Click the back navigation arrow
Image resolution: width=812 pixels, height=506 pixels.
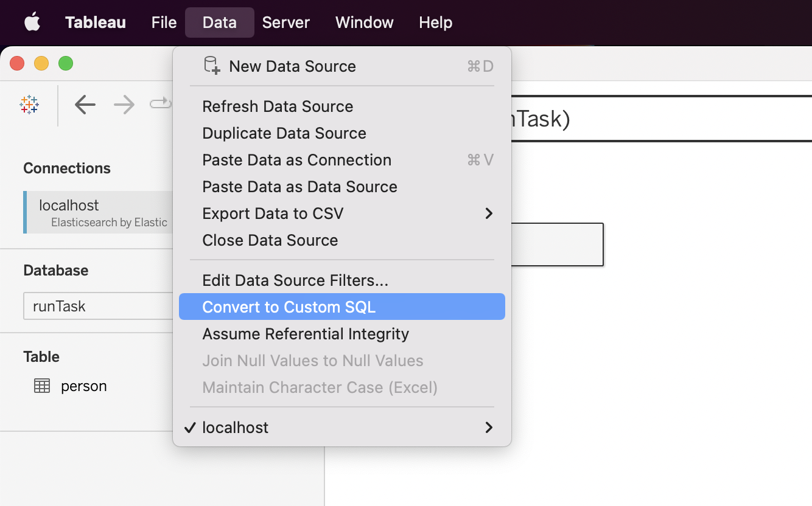click(x=85, y=105)
